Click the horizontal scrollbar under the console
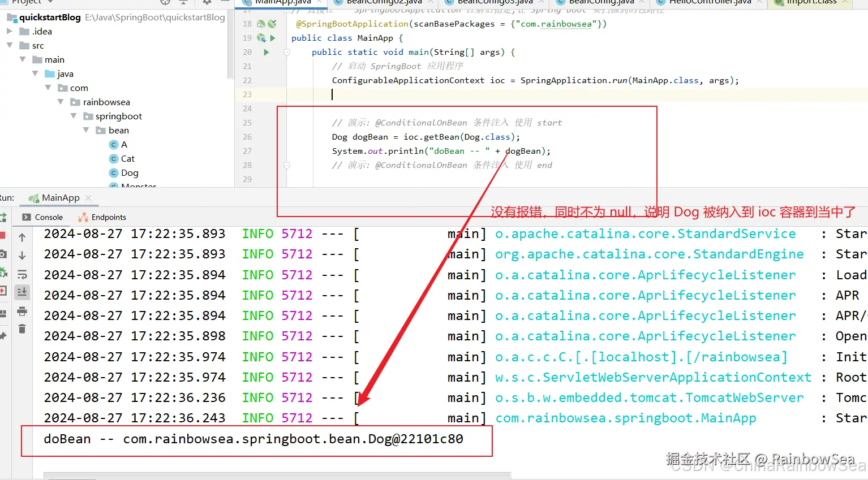Screen dimensions: 868x480 click(277, 475)
